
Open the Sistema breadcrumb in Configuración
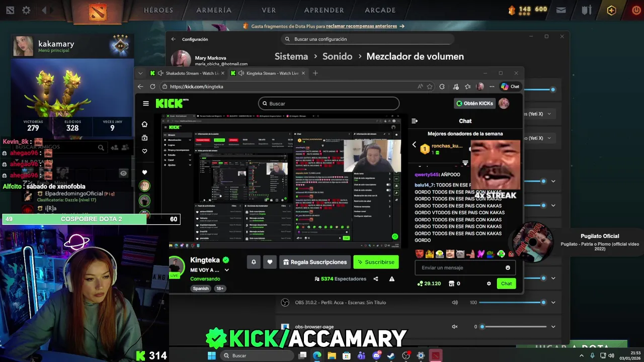click(x=291, y=56)
